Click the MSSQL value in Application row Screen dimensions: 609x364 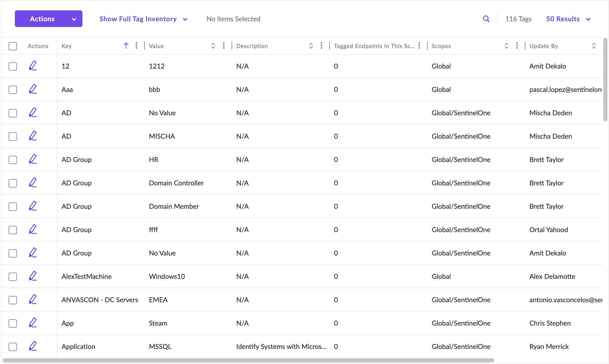(160, 347)
